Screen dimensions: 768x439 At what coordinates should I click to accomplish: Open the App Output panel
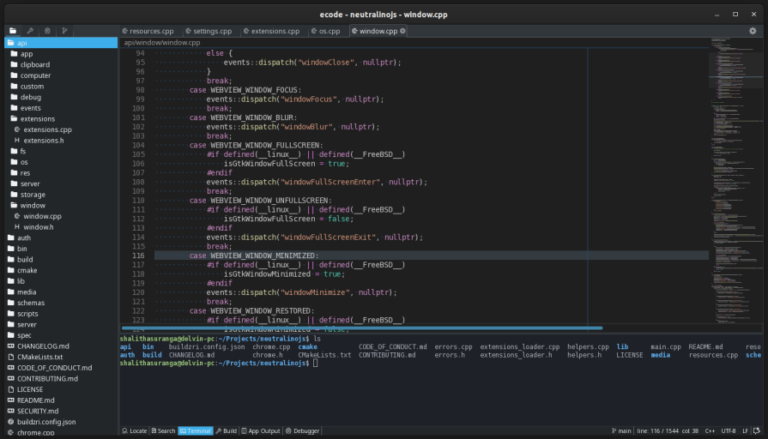pos(261,431)
